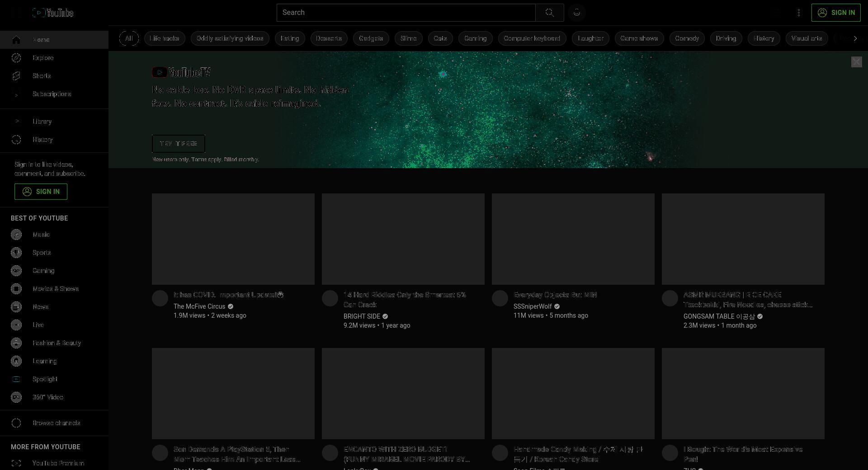The width and height of the screenshot is (868, 470).
Task: Select the Life hacks chip
Action: pos(164,38)
